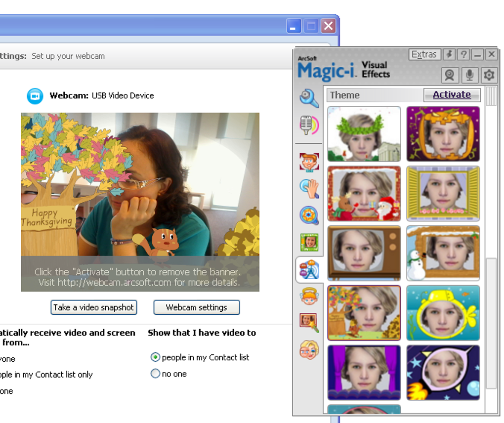Click the Activate link button
The height and width of the screenshot is (423, 504).
[452, 95]
